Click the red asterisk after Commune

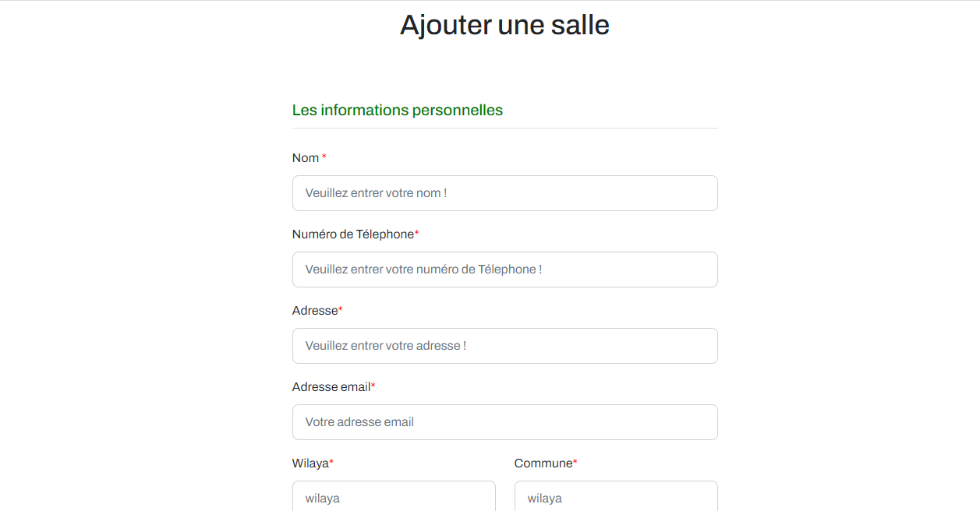575,463
